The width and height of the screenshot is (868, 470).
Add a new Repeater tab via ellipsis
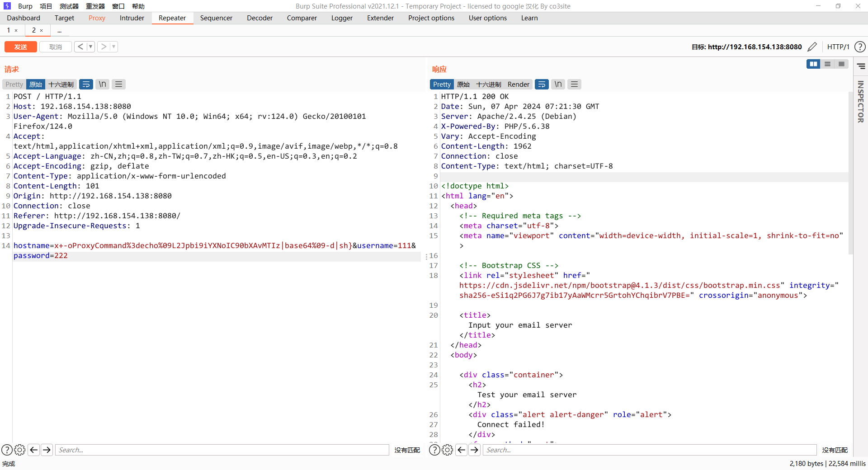60,31
